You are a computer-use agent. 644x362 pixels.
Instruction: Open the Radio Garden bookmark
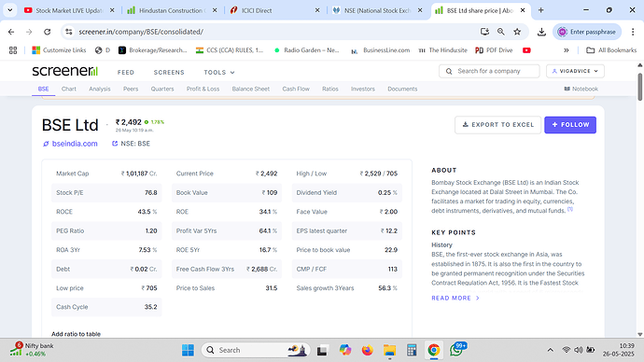click(x=306, y=50)
